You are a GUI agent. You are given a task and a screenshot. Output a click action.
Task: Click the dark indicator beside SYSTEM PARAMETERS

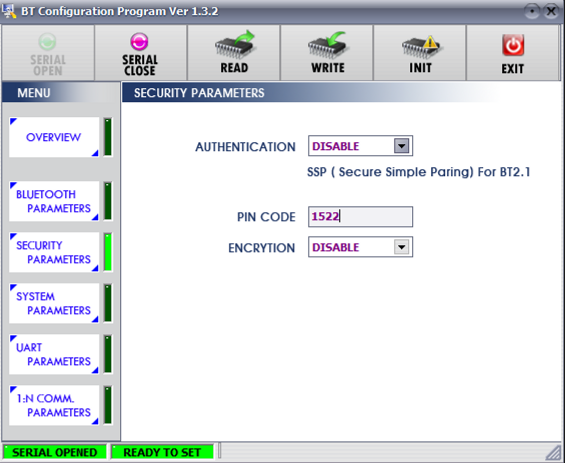coord(108,303)
